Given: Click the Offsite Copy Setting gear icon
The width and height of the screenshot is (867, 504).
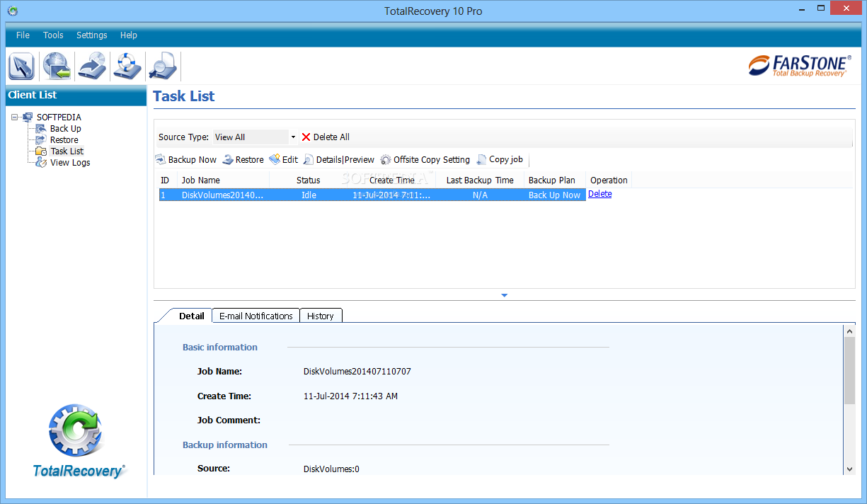Looking at the screenshot, I should click(386, 160).
